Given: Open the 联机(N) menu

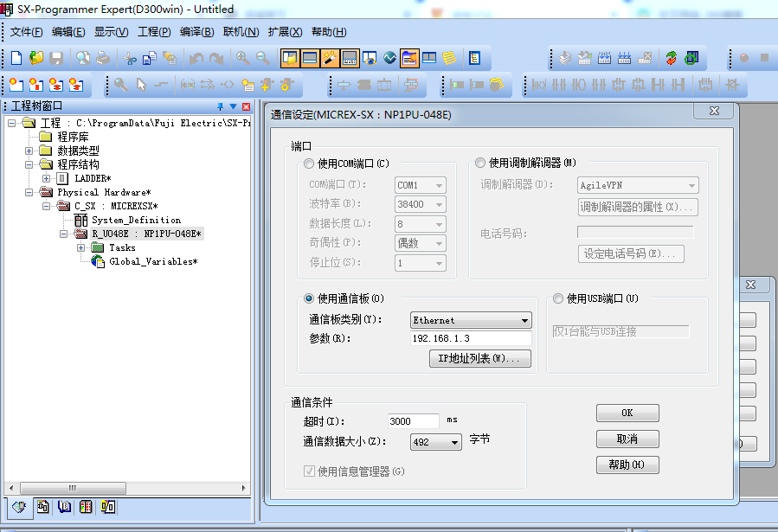Looking at the screenshot, I should tap(241, 32).
